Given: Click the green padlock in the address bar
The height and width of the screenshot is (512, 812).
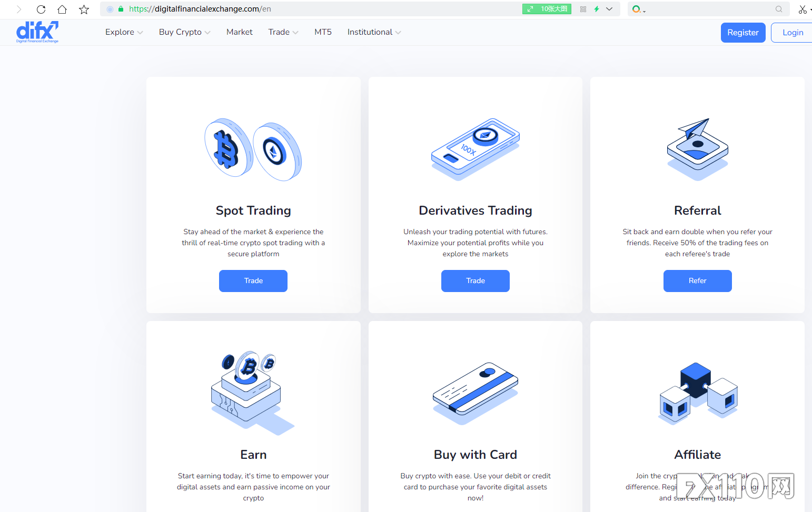Looking at the screenshot, I should 121,9.
